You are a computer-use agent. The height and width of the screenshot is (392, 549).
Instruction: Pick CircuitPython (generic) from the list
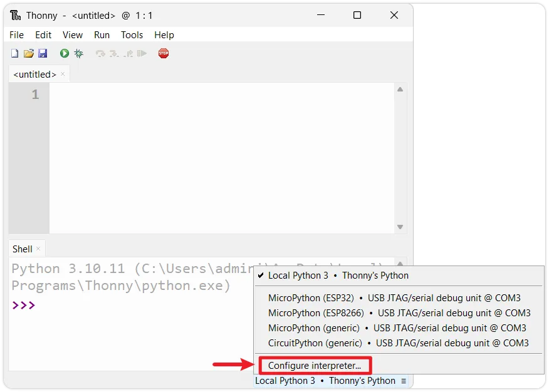pyautogui.click(x=398, y=343)
